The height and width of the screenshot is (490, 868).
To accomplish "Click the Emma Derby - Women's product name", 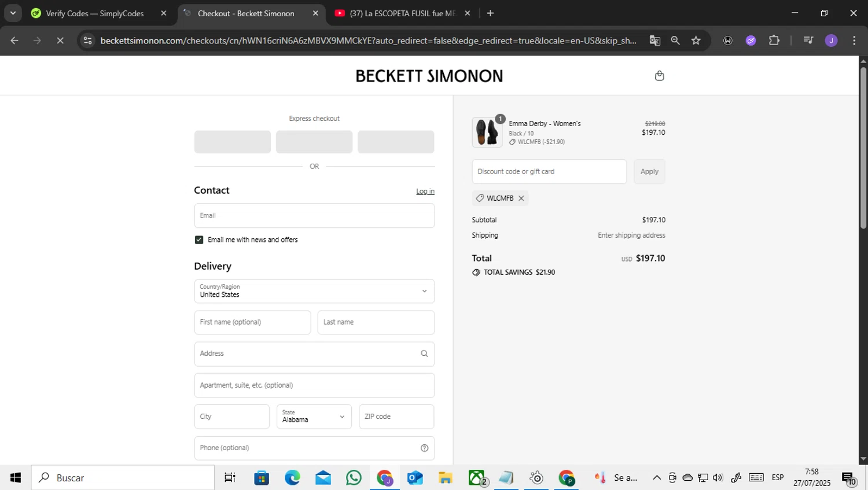I will coord(545,124).
